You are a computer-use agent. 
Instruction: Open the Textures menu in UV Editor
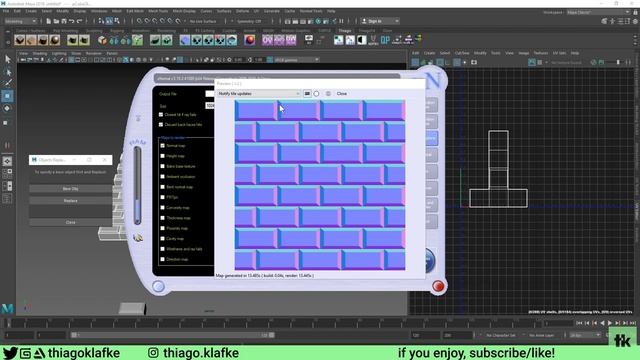(x=541, y=53)
